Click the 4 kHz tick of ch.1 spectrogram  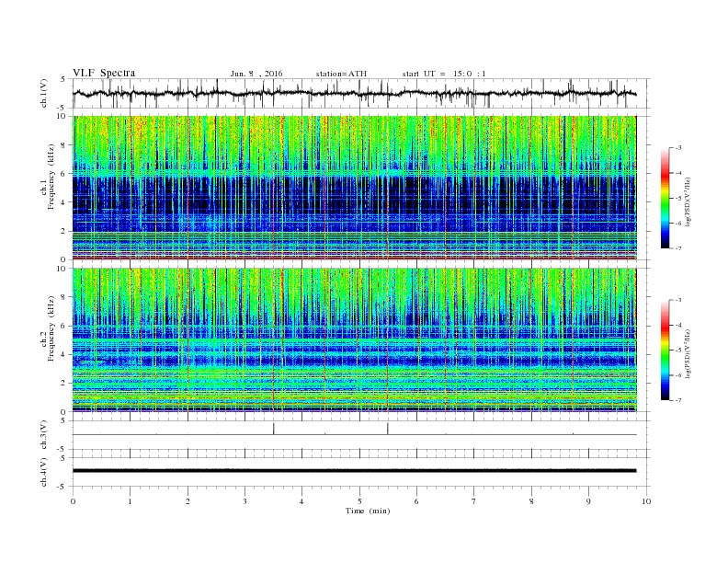(x=64, y=202)
